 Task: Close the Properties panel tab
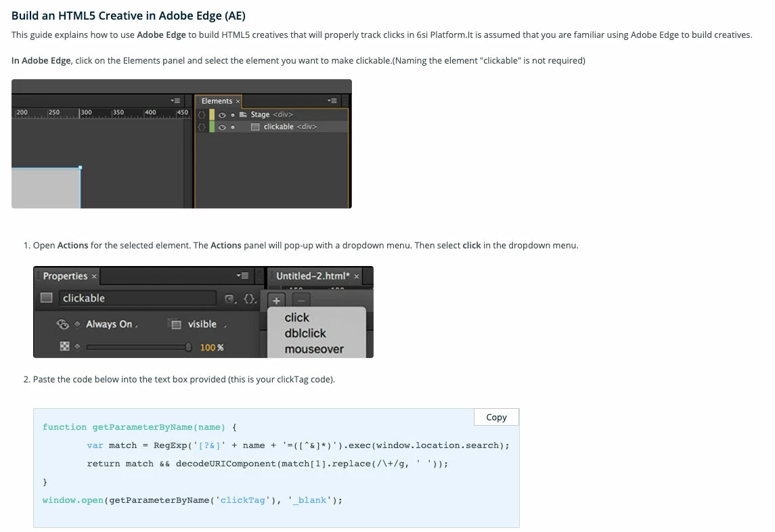(x=94, y=276)
